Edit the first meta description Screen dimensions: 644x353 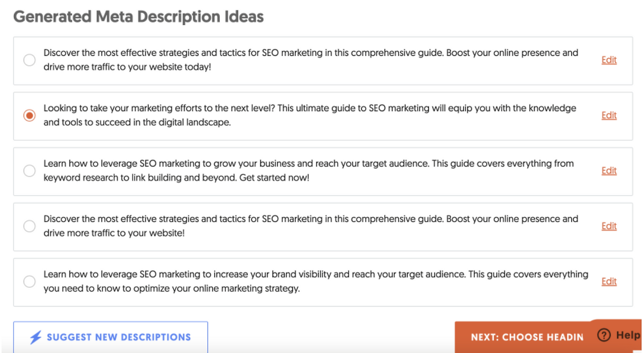point(609,60)
